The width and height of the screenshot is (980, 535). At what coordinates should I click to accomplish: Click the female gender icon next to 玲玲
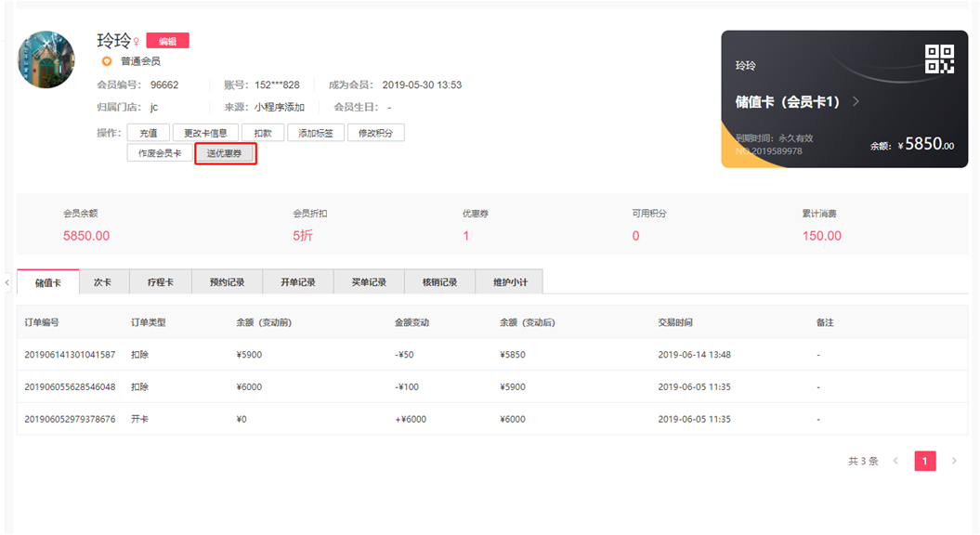click(137, 42)
